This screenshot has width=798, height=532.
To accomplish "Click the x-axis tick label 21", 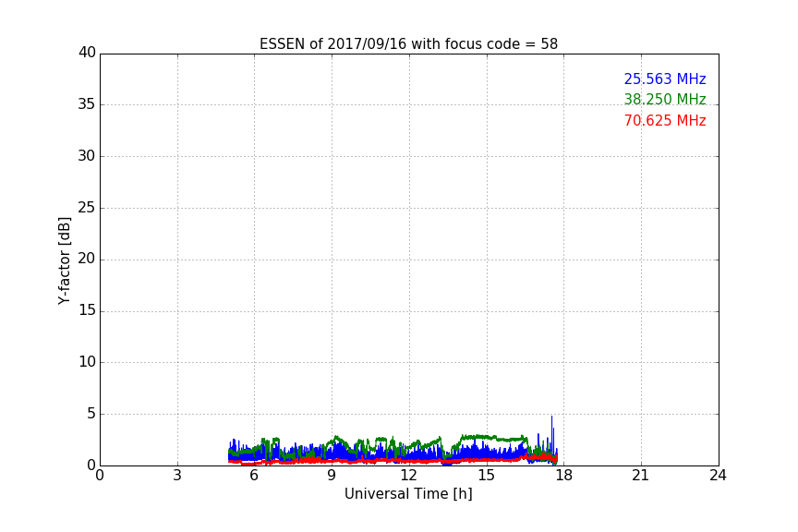I will [641, 476].
